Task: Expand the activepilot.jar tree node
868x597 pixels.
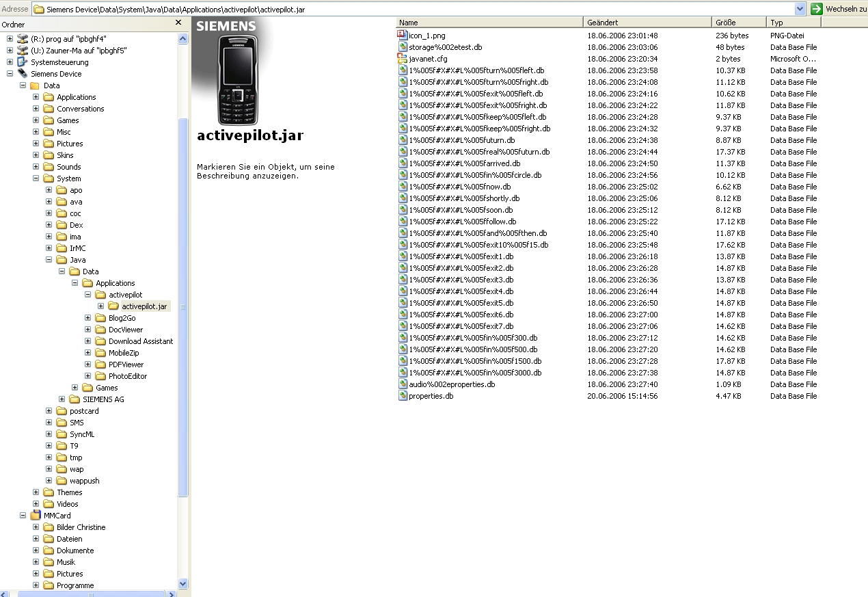Action: 100,306
